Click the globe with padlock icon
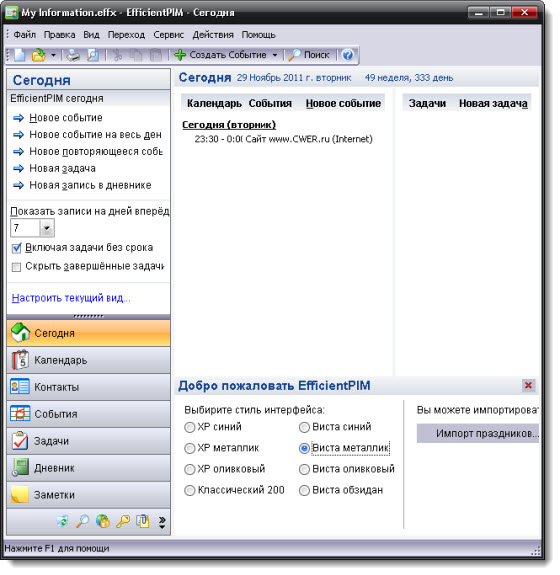 click(103, 521)
